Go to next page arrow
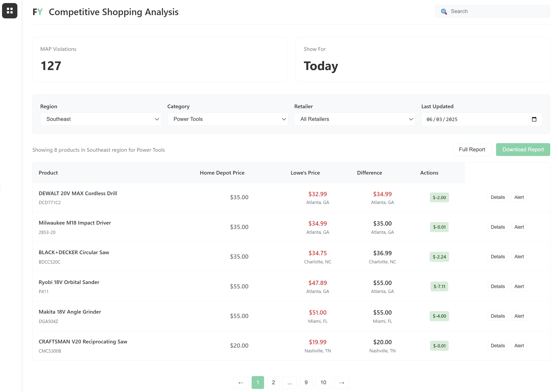This screenshot has width=558, height=392. coord(342,383)
